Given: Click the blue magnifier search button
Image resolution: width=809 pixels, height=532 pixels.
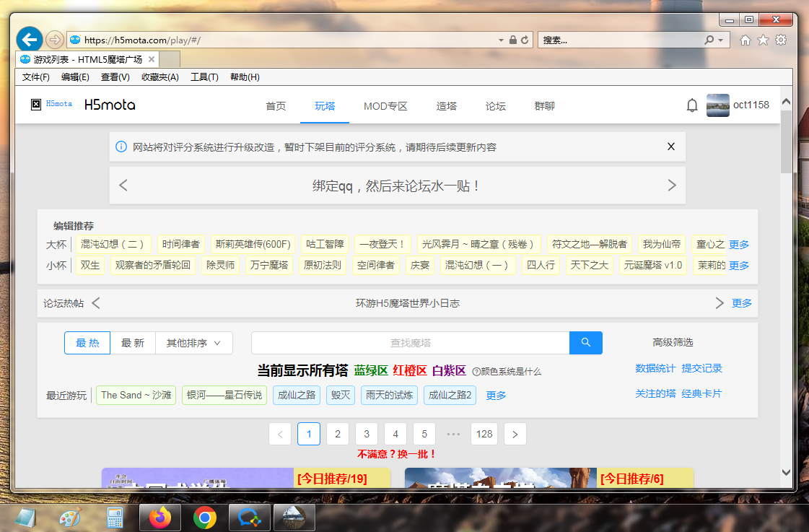Looking at the screenshot, I should 585,343.
